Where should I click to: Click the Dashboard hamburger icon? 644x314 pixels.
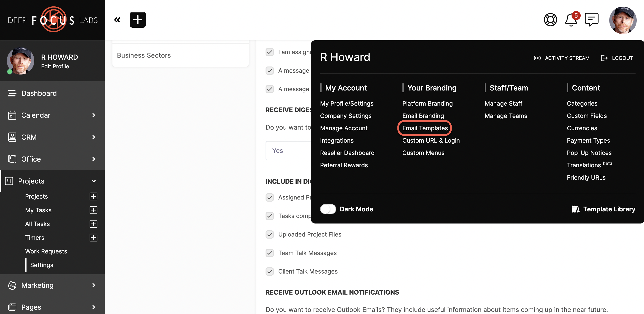tap(12, 93)
